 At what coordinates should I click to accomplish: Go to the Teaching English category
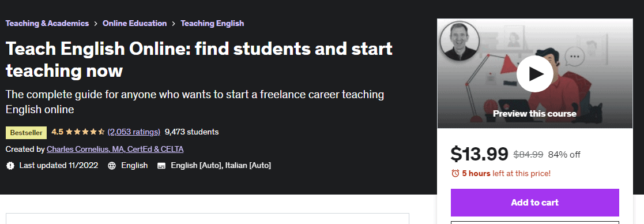[212, 24]
